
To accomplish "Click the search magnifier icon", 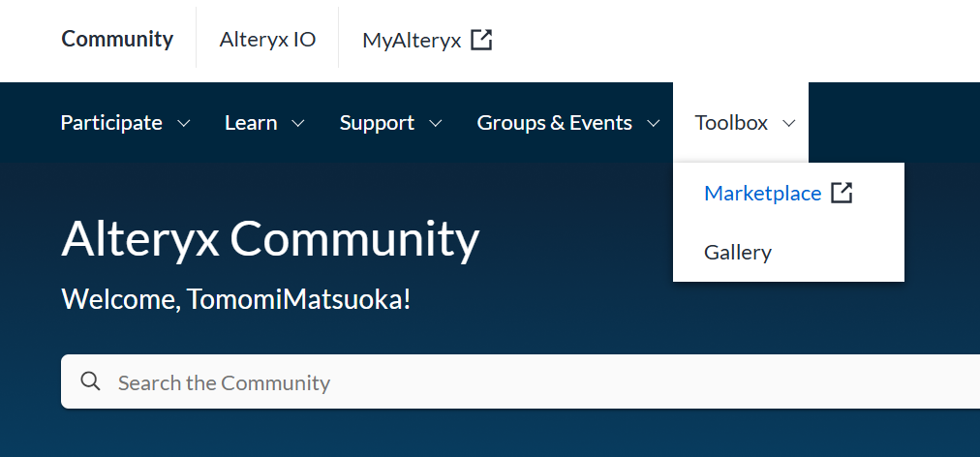I will [x=91, y=381].
